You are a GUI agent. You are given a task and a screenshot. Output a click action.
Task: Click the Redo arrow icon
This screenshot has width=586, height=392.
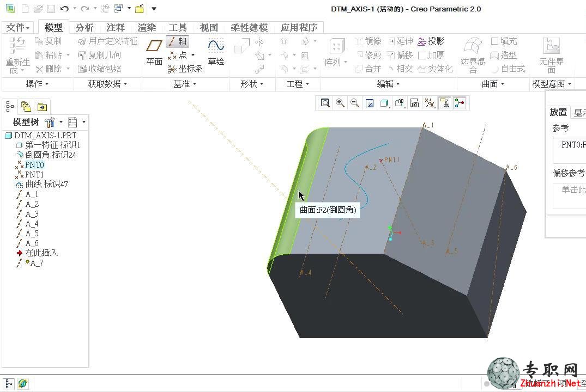coord(85,9)
